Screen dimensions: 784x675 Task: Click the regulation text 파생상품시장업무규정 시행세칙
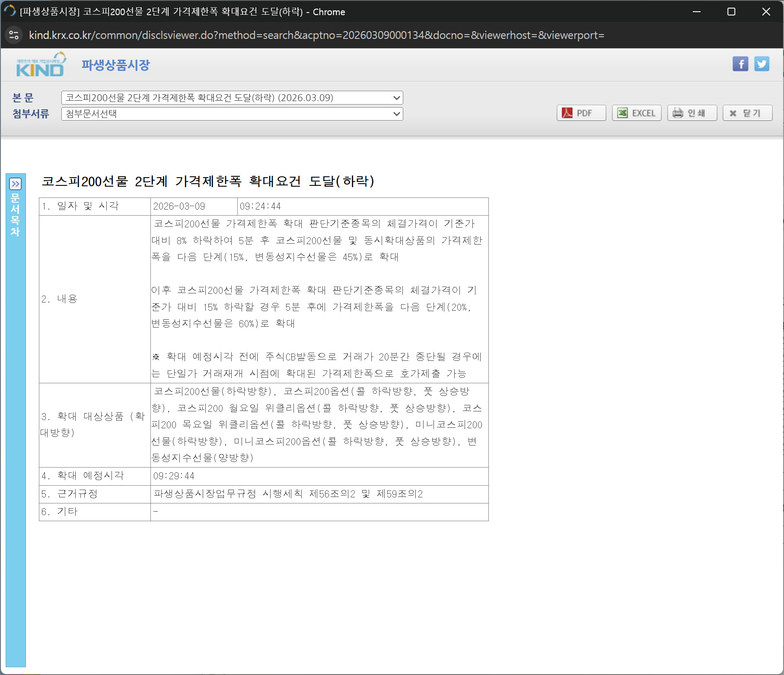click(228, 494)
